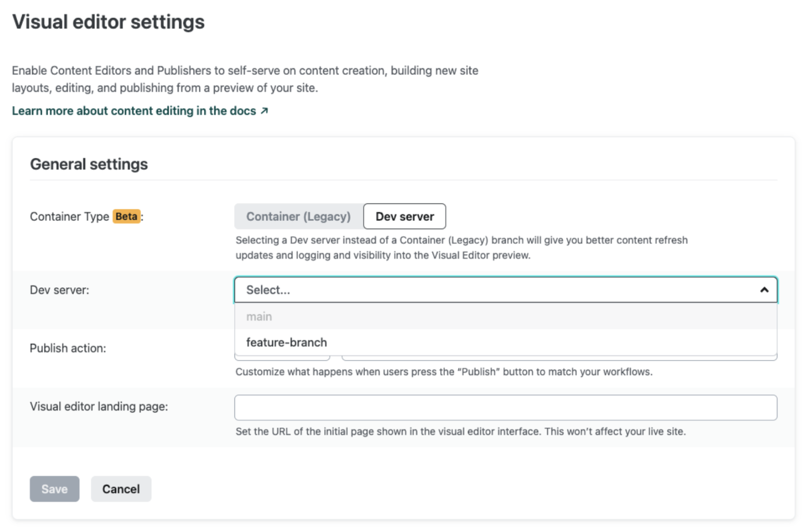The width and height of the screenshot is (807, 532).
Task: Click the Visual editor landing page label
Action: coord(99,407)
